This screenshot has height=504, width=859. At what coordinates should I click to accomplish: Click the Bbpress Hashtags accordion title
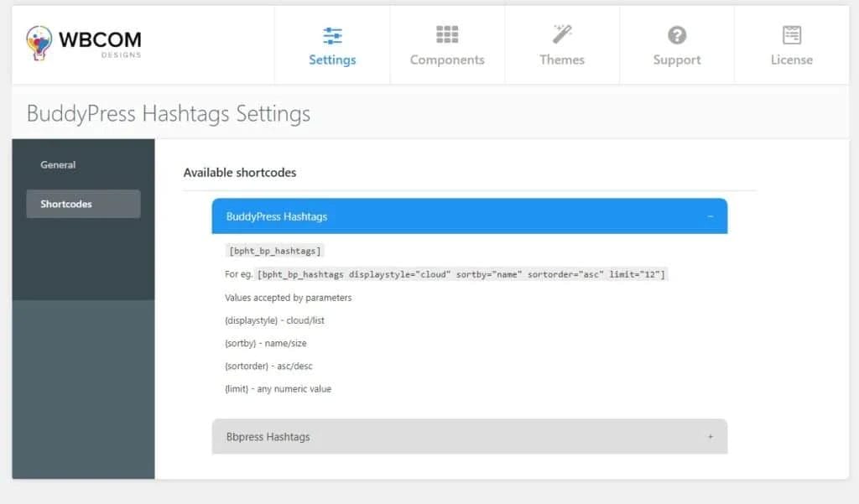coord(268,437)
